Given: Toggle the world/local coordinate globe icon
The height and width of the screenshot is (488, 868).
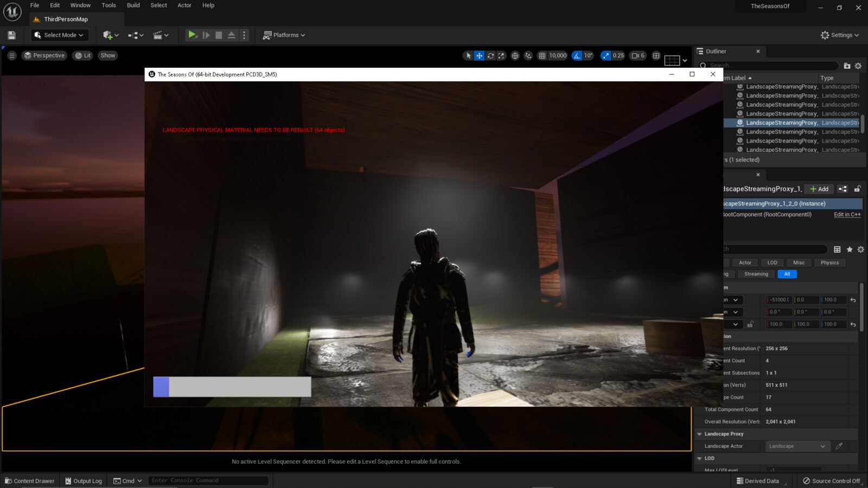Looking at the screenshot, I should coord(515,55).
